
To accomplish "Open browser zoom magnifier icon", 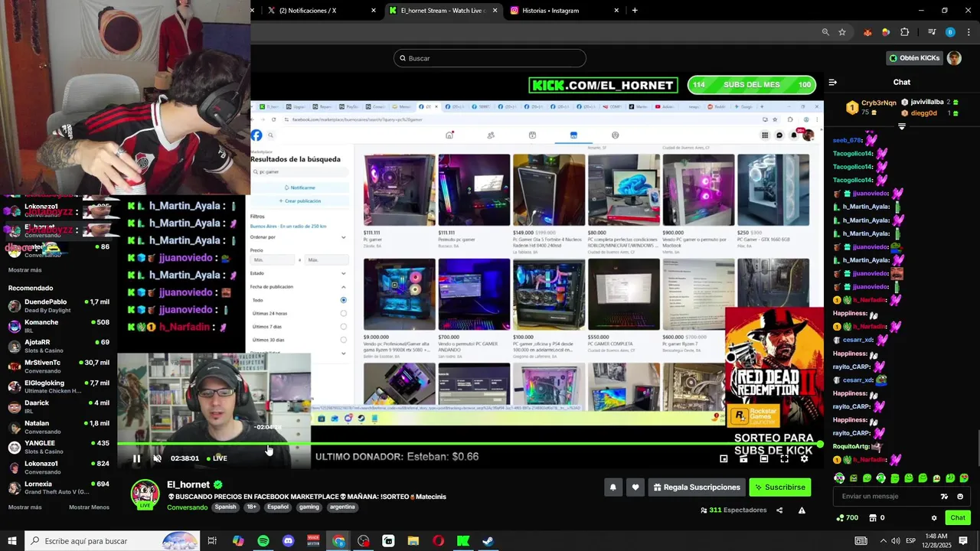I will [825, 32].
